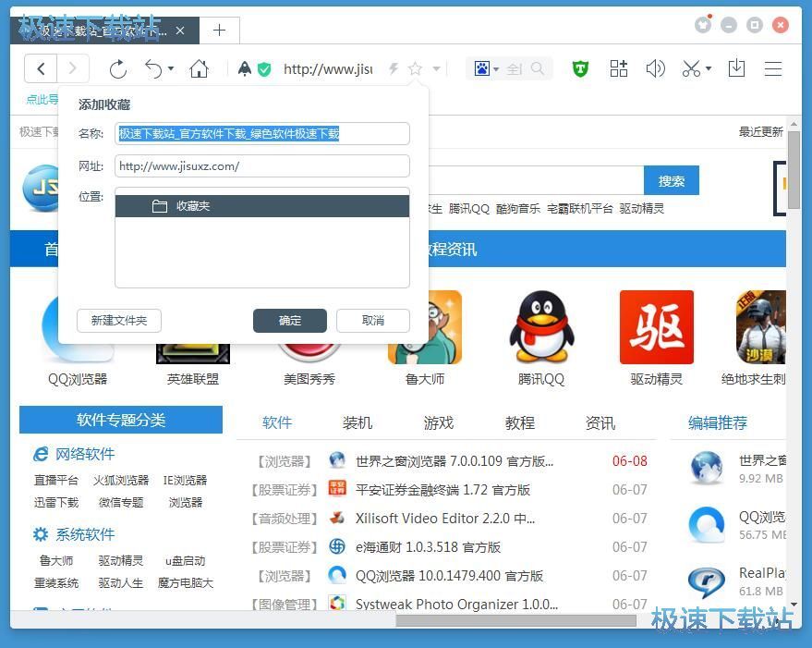This screenshot has width=812, height=648.
Task: Click the 绝地求生 game thumbnail
Action: pyautogui.click(x=761, y=327)
